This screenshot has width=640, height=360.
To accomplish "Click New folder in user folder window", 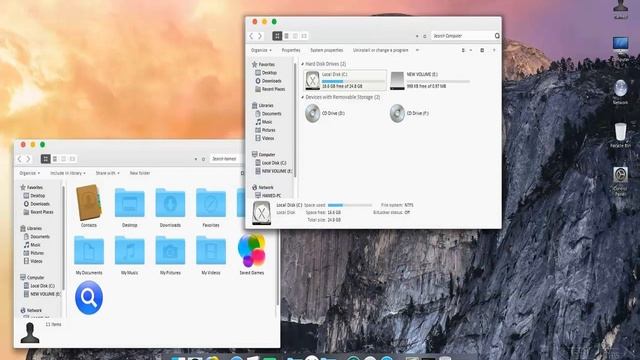I will click(140, 173).
